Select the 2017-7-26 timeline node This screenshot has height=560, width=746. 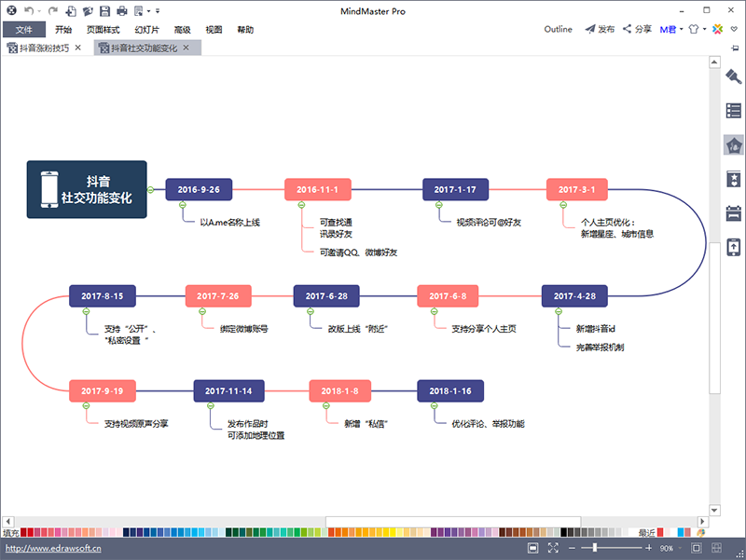click(218, 296)
